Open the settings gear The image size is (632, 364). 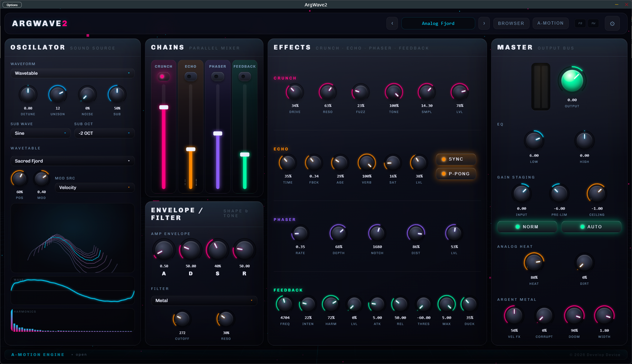[x=612, y=23]
